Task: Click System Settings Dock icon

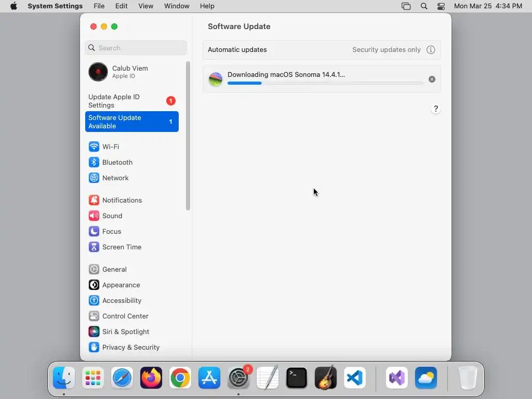Action: pos(238,378)
